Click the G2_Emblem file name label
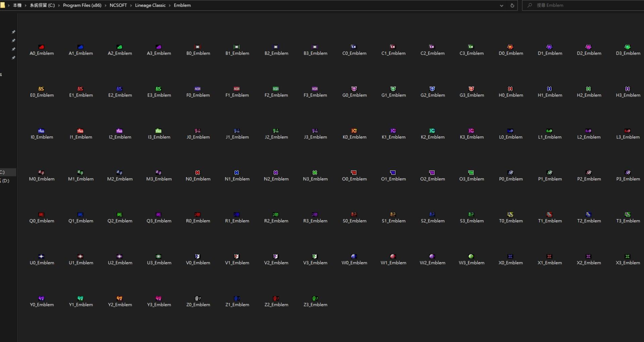This screenshot has width=644, height=342. 433,95
